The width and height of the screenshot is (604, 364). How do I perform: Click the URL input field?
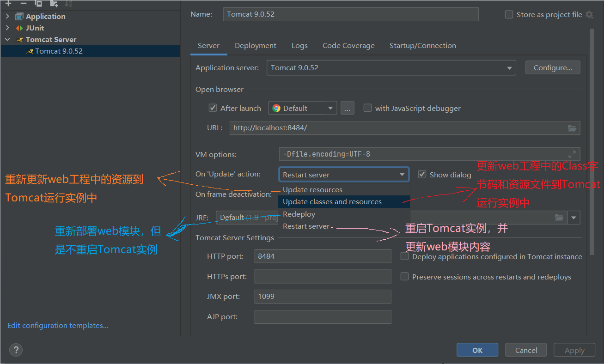405,128
